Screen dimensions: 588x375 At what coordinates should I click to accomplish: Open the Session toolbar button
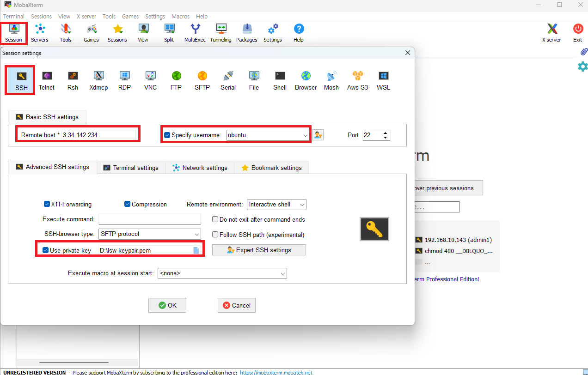[x=14, y=33]
